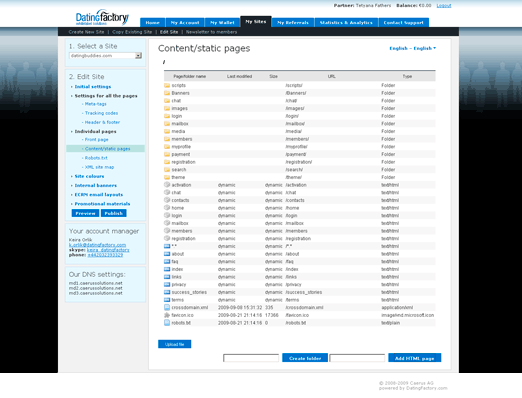
Task: Click the folder name input field
Action: 251,358
